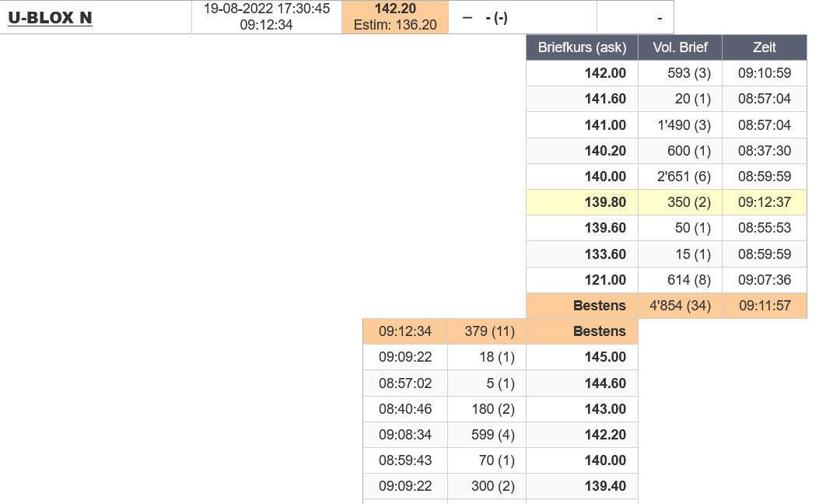Select ask price 121.00
The image size is (819, 504).
(605, 280)
